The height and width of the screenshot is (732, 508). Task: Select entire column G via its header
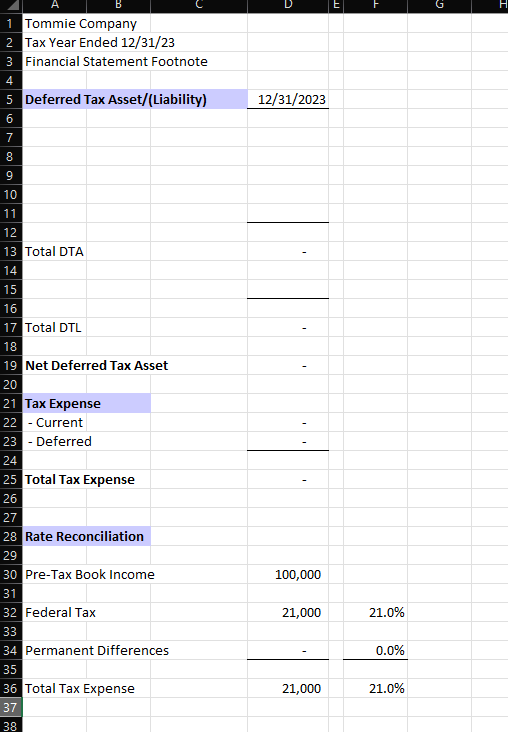pyautogui.click(x=439, y=6)
